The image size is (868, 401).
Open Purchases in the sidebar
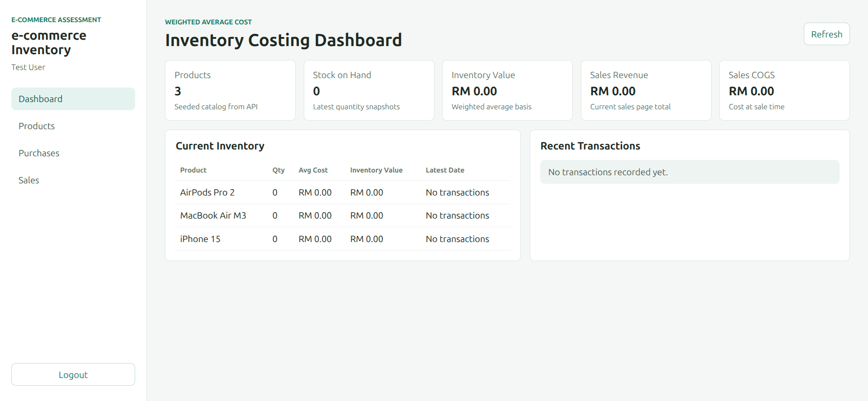tap(73, 153)
